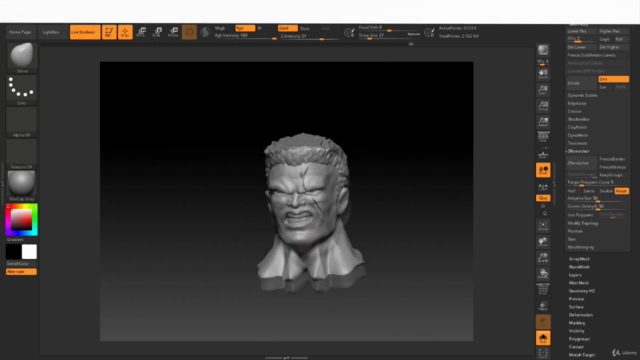Open the Alpha Off selector
640x360 pixels.
coord(22,122)
